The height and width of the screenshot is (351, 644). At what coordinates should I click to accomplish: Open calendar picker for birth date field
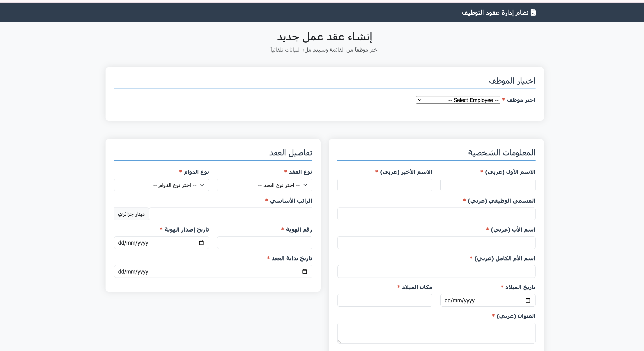(528, 300)
